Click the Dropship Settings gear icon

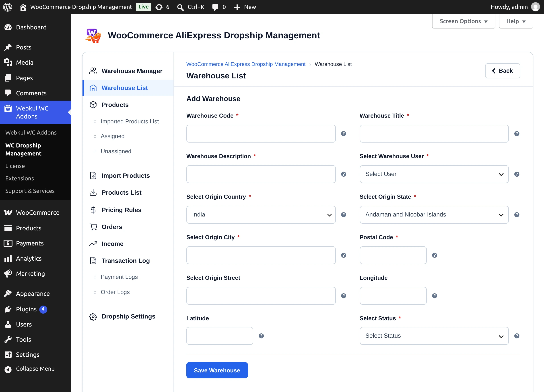coord(93,316)
